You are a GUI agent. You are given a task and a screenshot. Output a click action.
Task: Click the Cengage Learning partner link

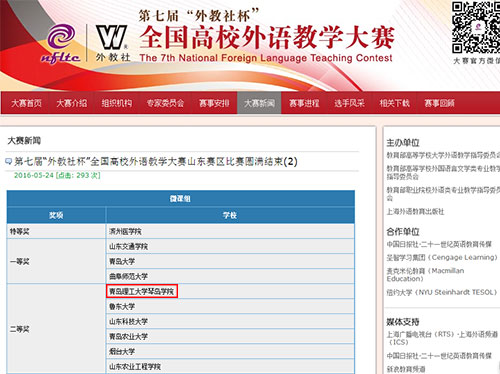coord(442,257)
